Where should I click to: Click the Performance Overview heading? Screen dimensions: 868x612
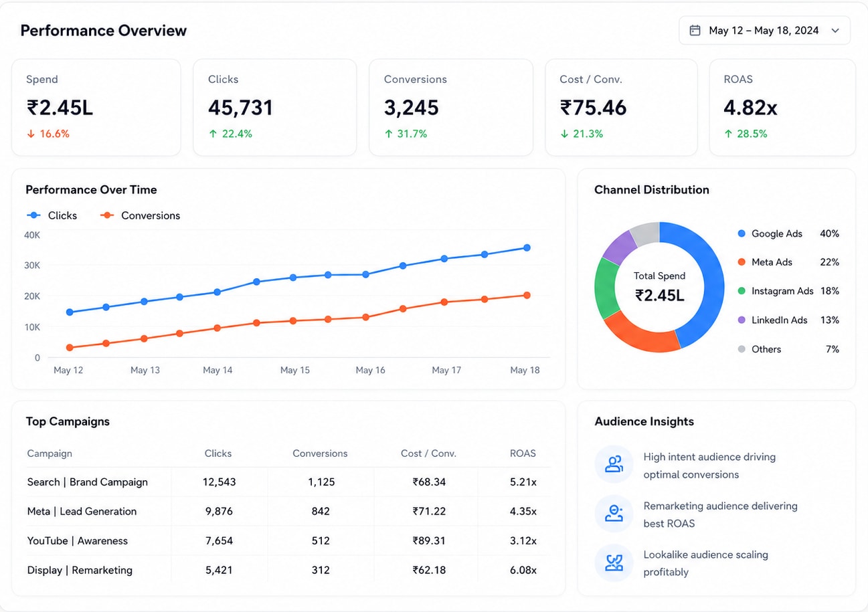pyautogui.click(x=104, y=31)
